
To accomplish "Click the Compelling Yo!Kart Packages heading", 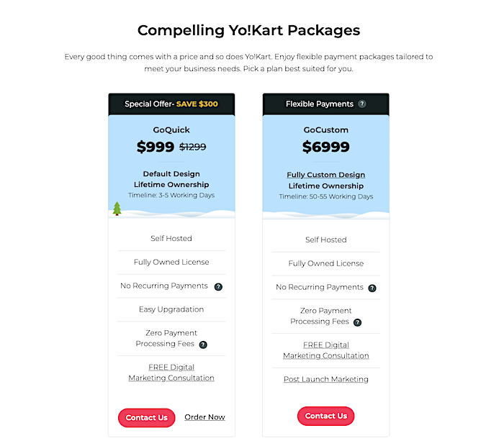I will pyautogui.click(x=249, y=31).
